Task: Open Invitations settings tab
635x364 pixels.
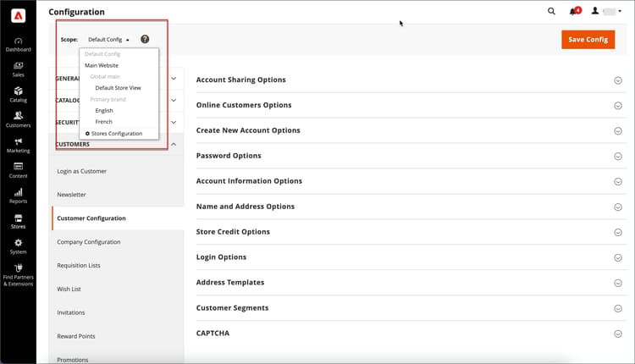Action: pos(71,312)
